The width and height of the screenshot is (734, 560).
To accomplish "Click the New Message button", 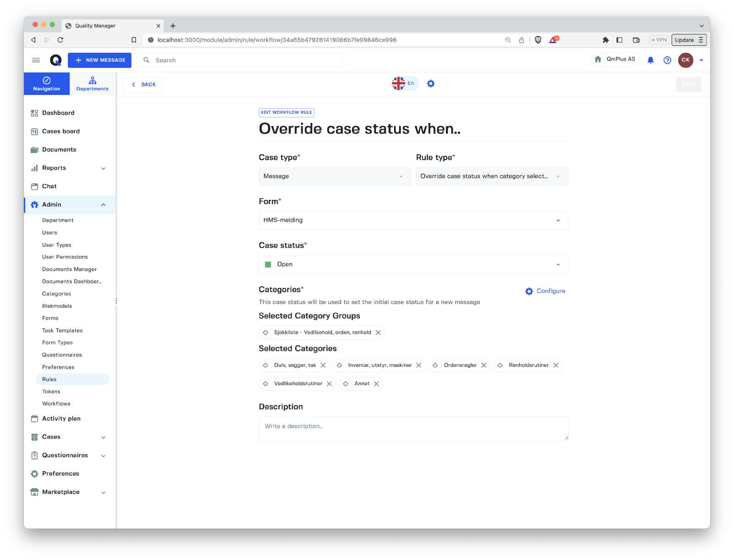I will point(100,60).
